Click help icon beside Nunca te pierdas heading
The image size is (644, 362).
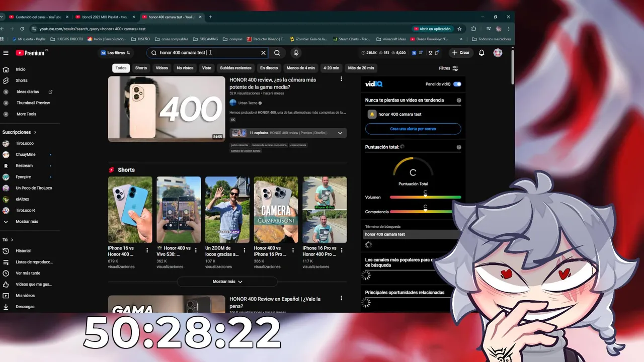(x=459, y=101)
